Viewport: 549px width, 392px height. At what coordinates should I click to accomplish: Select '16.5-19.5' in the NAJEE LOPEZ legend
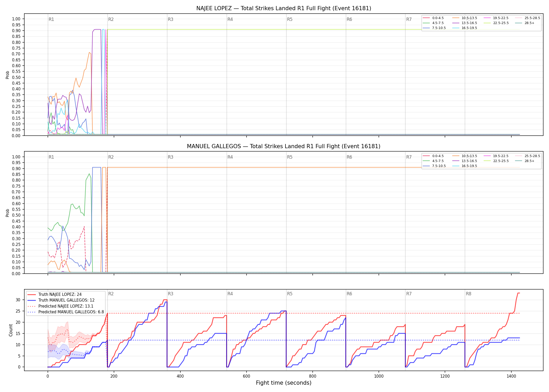tap(465, 28)
